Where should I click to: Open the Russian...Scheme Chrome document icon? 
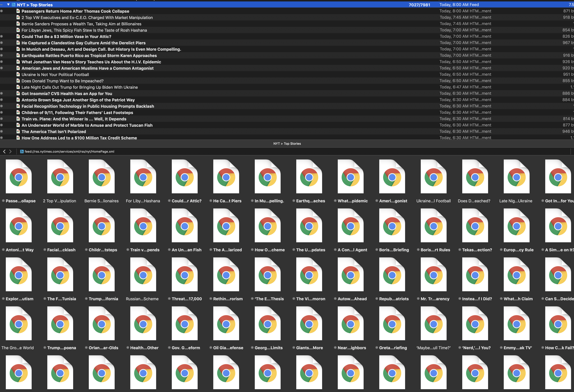coord(143,274)
